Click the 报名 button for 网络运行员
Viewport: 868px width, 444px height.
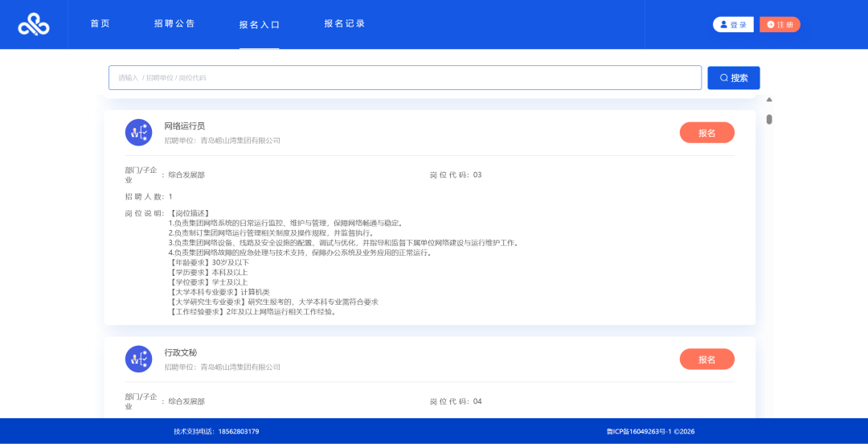pyautogui.click(x=707, y=133)
